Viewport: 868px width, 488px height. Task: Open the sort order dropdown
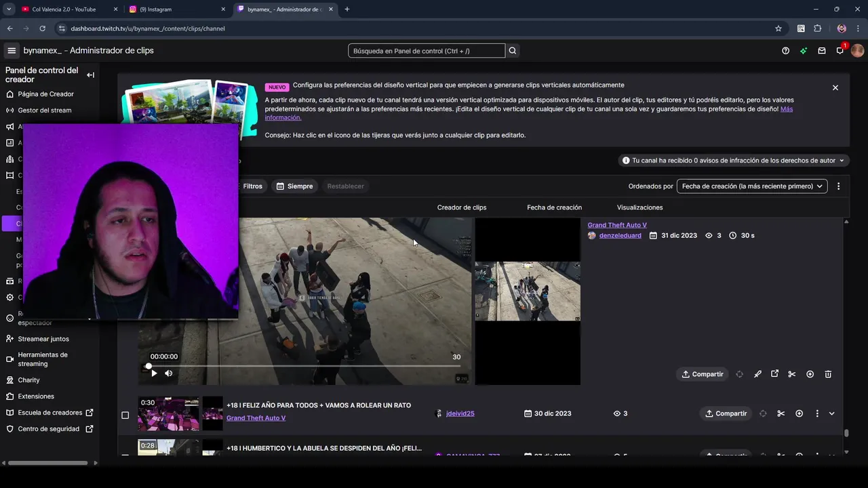point(752,186)
